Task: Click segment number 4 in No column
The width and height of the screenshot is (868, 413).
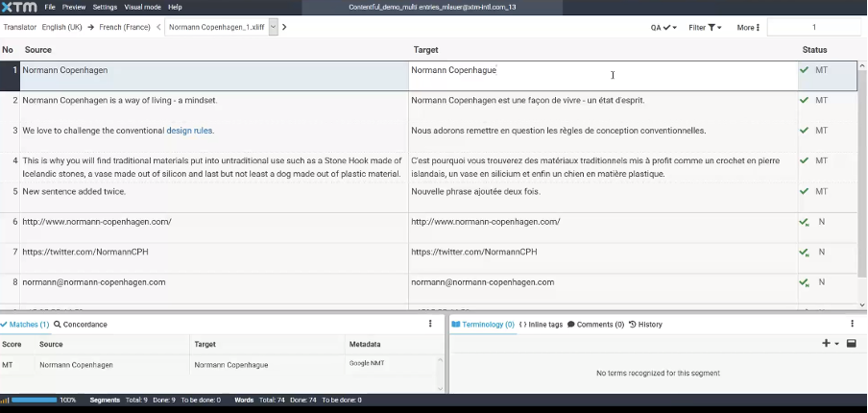Action: tap(15, 160)
